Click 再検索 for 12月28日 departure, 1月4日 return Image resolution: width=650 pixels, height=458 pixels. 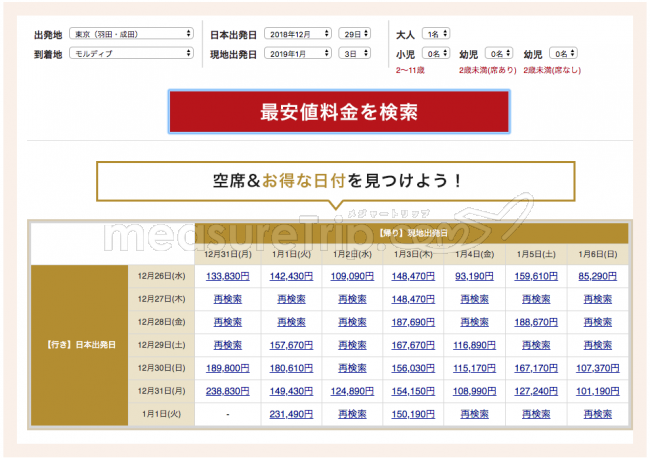(x=474, y=322)
